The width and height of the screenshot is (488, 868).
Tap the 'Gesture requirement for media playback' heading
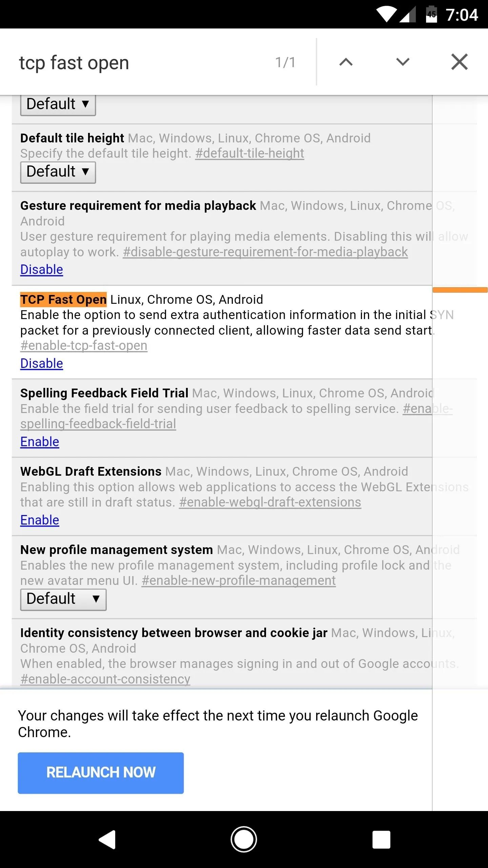(x=138, y=205)
